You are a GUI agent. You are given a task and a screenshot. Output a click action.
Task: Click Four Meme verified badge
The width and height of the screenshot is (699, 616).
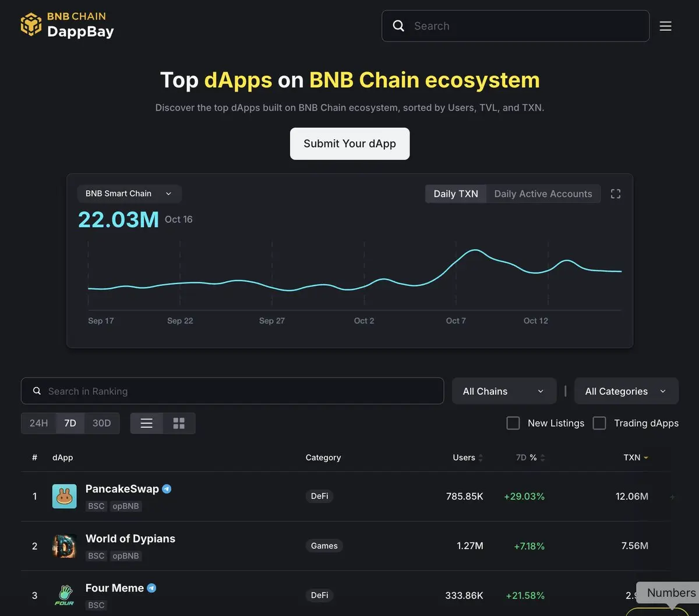point(151,588)
